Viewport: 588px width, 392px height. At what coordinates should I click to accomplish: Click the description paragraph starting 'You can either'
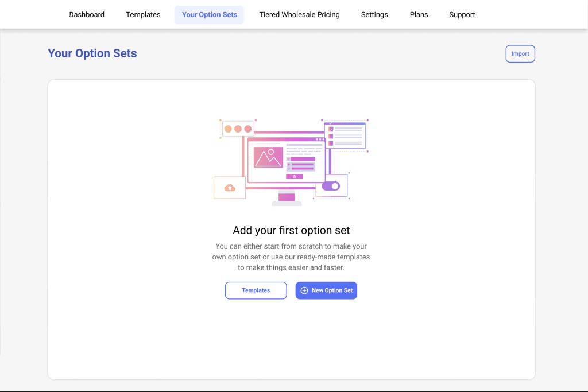pyautogui.click(x=291, y=257)
